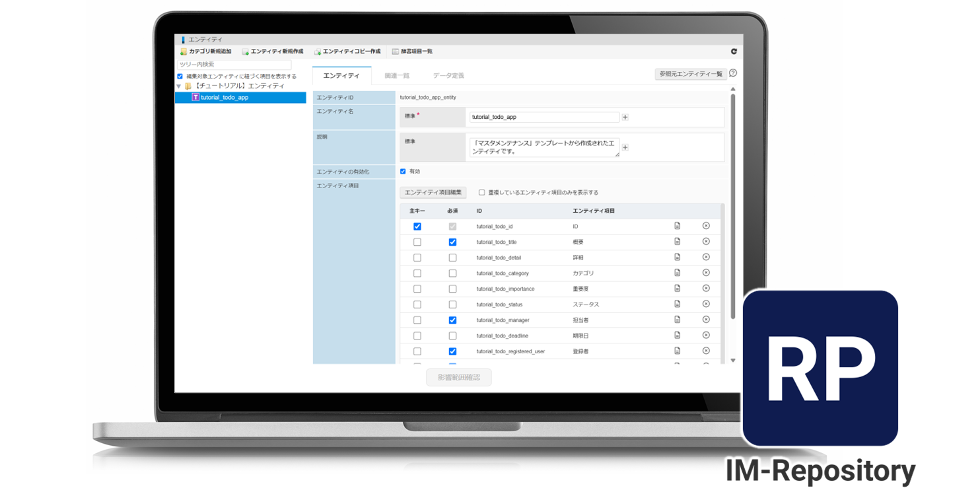Open detail document icon for tutorial_todo_id row
980x494 pixels.
pos(678,226)
